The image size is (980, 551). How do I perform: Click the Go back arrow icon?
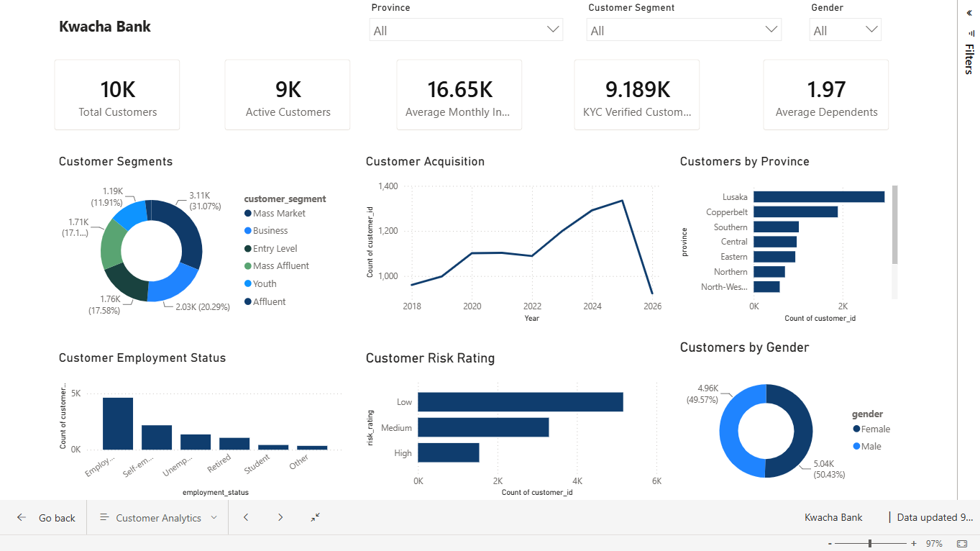pyautogui.click(x=22, y=518)
